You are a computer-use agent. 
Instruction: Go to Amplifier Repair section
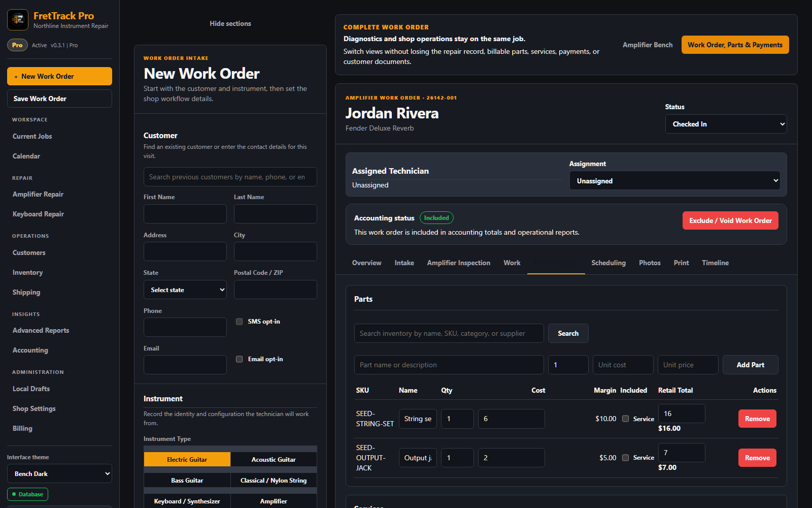coord(38,194)
